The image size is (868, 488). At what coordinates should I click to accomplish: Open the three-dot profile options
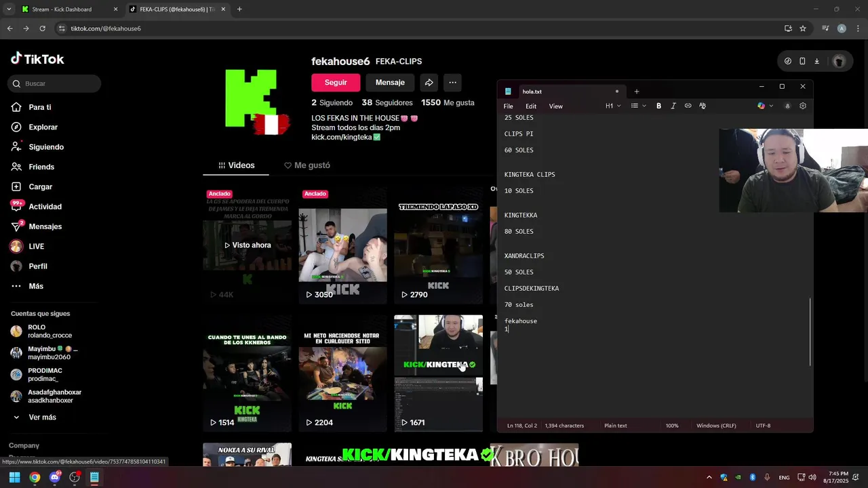452,83
